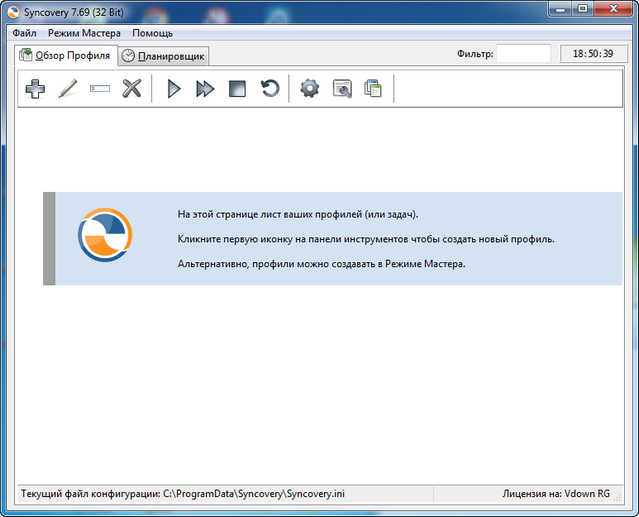Click the Syncovery logo in info panel
Viewport: 639px width, 517px height.
point(105,235)
